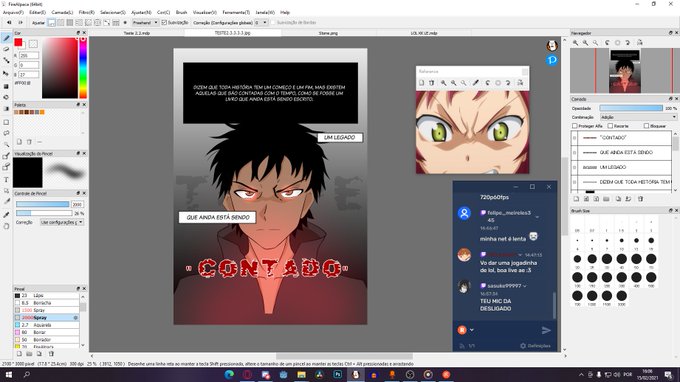
Task: Rotate view right in Navigator panel
Action: pos(628,42)
